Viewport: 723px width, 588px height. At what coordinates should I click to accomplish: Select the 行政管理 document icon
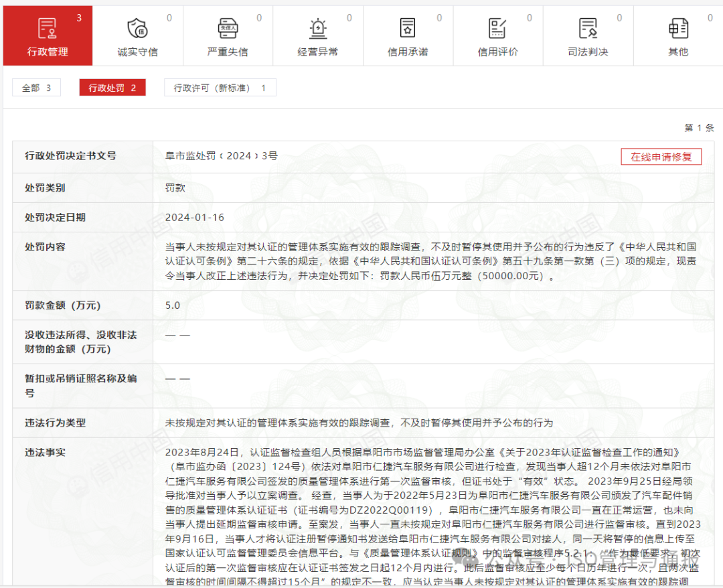click(x=48, y=28)
